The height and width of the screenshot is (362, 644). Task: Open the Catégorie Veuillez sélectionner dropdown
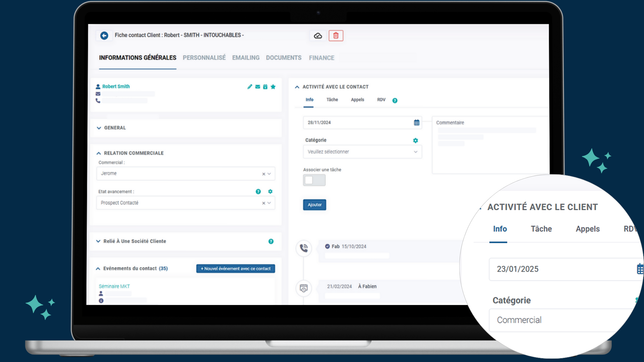coord(362,152)
